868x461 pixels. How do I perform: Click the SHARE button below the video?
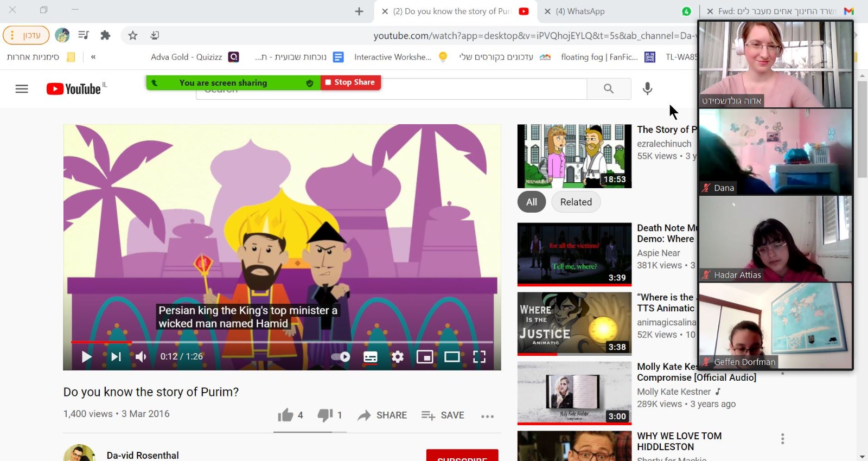(x=382, y=415)
